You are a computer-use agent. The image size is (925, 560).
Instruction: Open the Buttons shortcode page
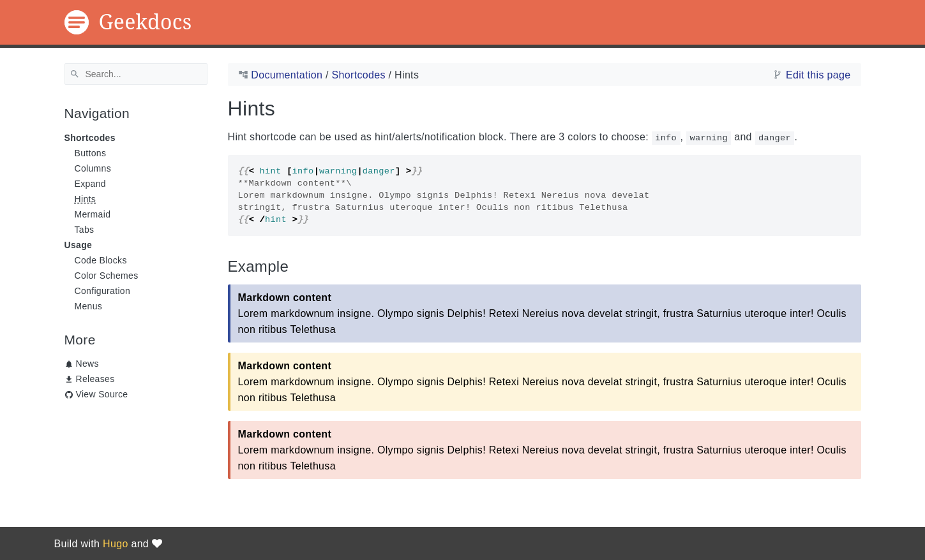[90, 153]
